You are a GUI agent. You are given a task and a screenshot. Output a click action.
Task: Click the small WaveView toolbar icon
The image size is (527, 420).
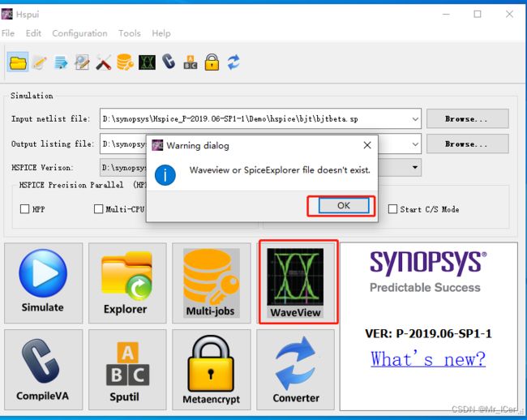pyautogui.click(x=147, y=62)
